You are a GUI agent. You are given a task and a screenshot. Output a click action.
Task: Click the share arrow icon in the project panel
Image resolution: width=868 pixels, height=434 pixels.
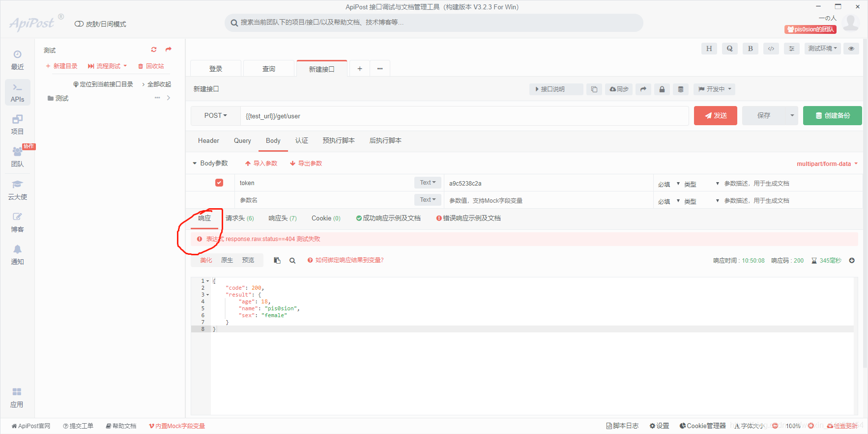pos(169,50)
